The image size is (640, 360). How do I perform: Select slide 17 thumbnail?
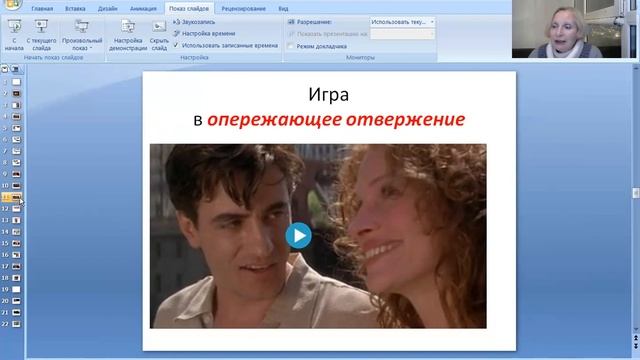pos(16,266)
